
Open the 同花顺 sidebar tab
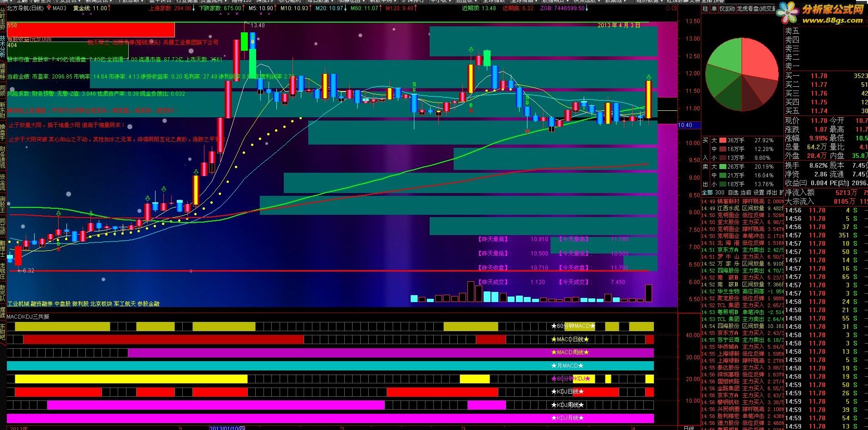[3, 226]
